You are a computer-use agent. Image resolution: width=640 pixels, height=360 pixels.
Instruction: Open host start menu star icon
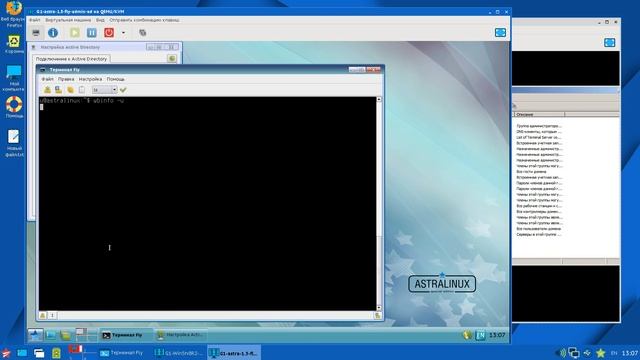click(x=6, y=353)
